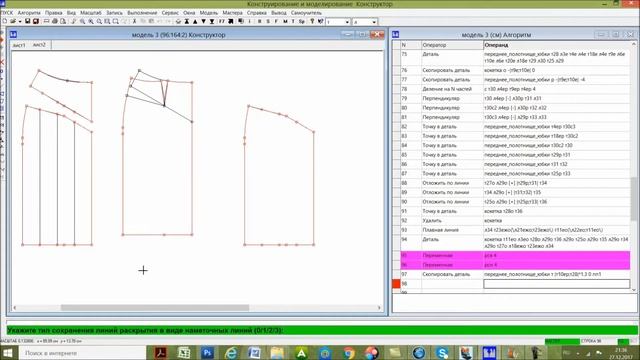Click the black Save diskette icon
This screenshot has height=360, width=640.
[x=27, y=21]
